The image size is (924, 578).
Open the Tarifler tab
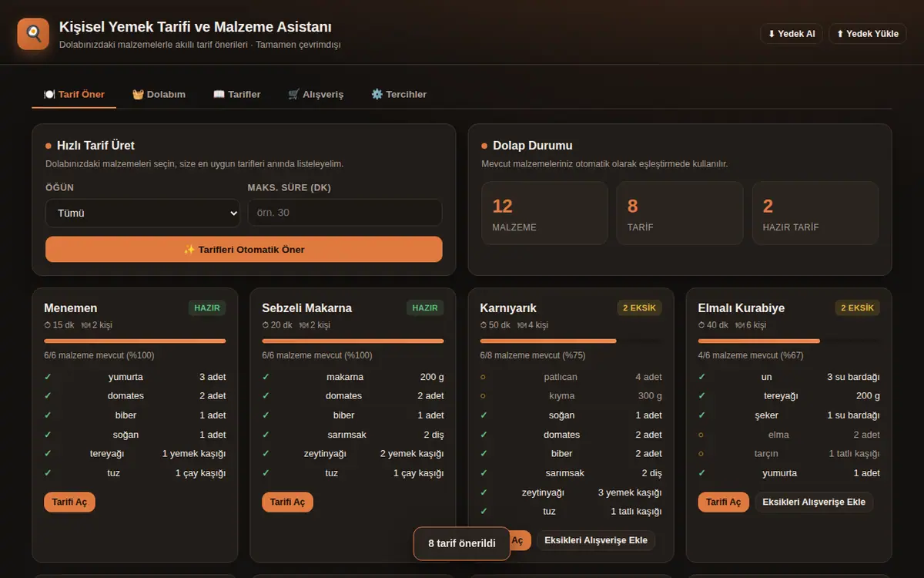pyautogui.click(x=237, y=94)
